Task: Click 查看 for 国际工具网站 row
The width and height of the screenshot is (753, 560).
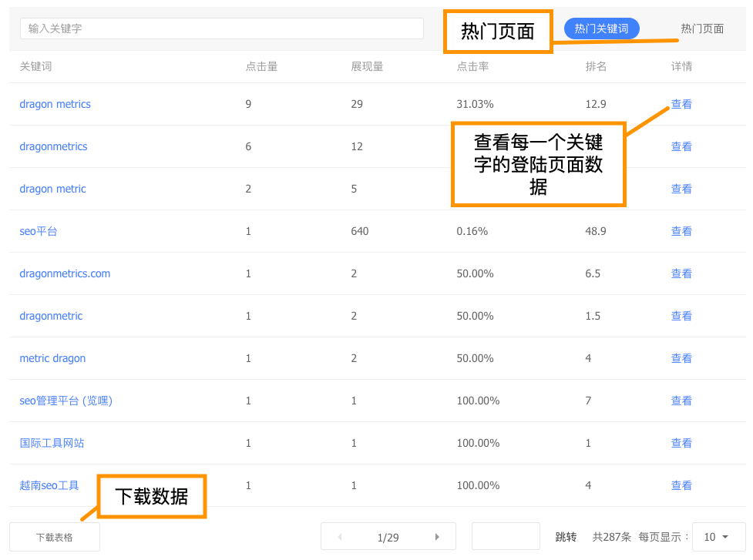Action: (681, 443)
